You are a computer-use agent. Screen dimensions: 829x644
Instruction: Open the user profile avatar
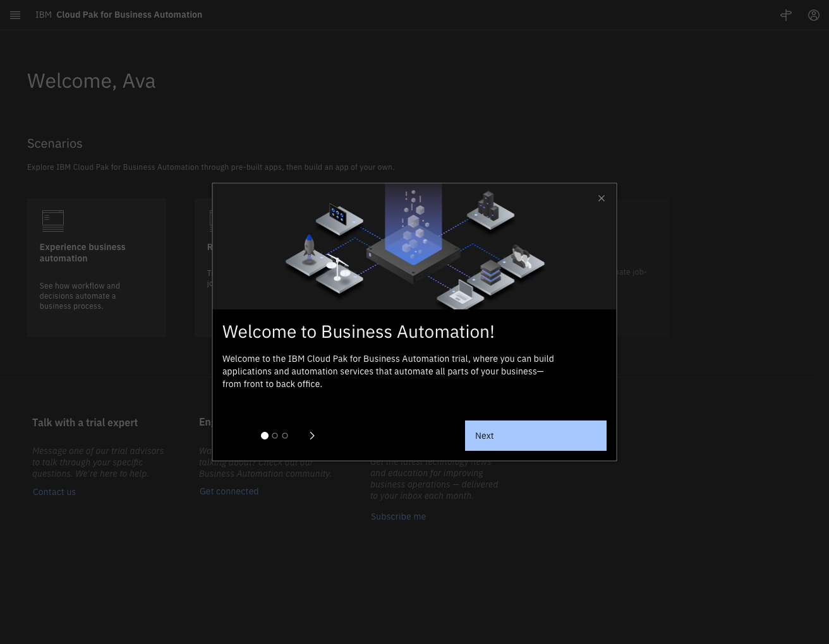(814, 15)
